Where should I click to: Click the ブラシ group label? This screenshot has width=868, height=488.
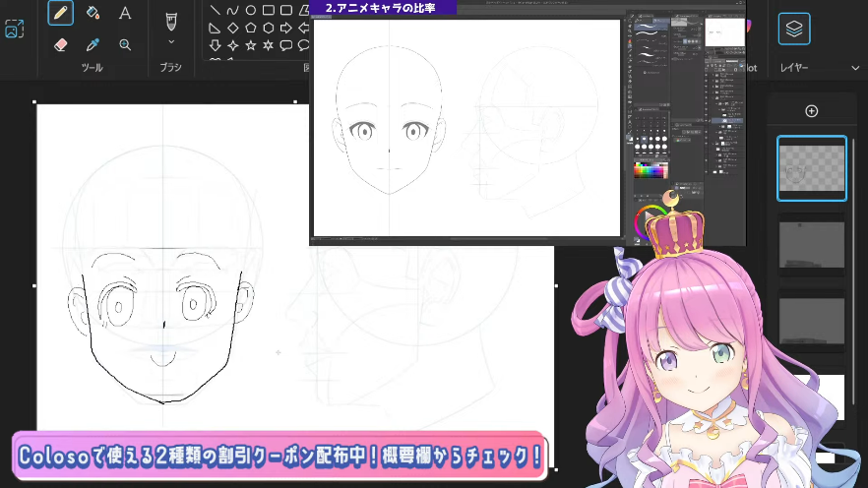(170, 68)
